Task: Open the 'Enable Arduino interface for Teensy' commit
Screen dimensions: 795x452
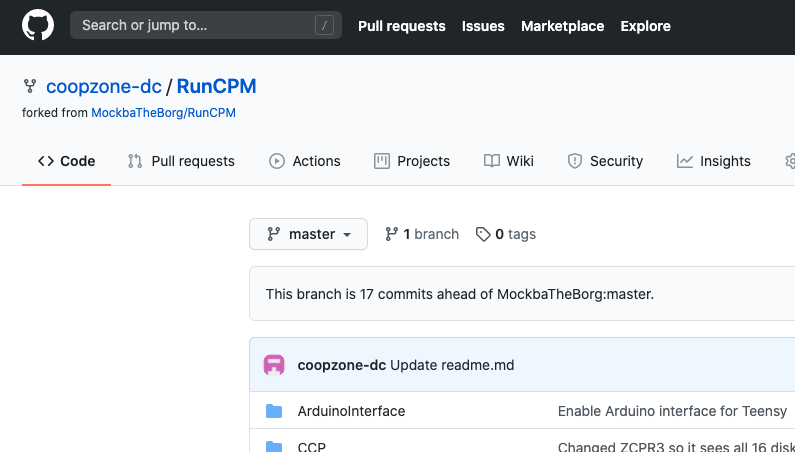Action: (x=672, y=411)
